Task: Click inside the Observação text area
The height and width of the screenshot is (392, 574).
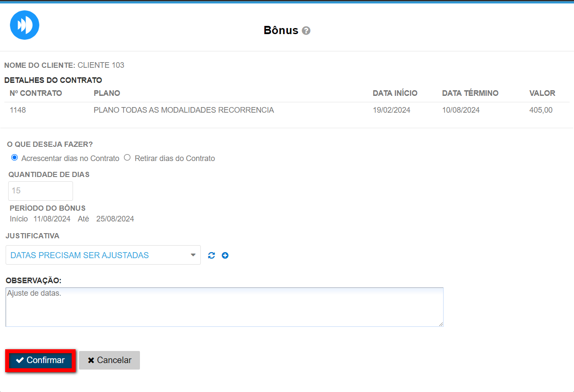Action: 224,307
